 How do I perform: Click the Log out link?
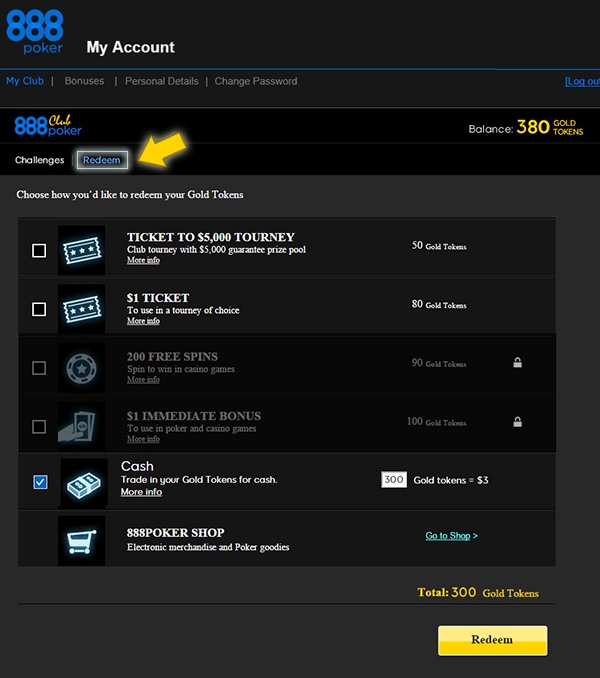582,81
